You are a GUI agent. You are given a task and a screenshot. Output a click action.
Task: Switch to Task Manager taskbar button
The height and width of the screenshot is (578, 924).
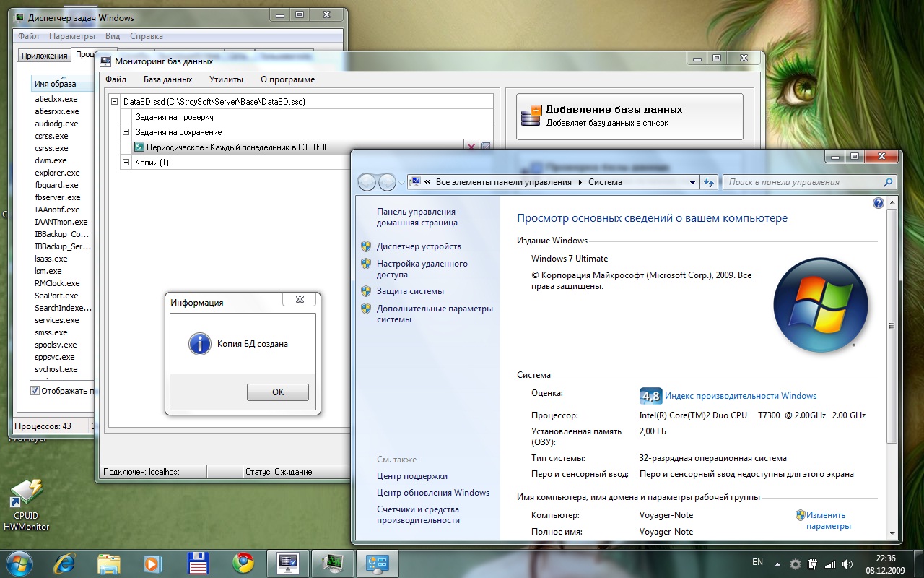click(x=332, y=563)
